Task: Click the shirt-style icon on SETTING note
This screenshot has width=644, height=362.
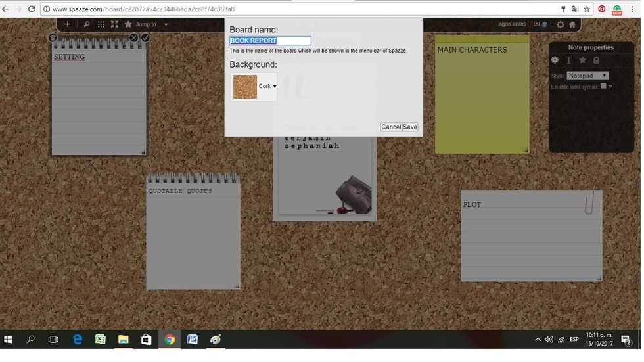Action: (x=53, y=37)
